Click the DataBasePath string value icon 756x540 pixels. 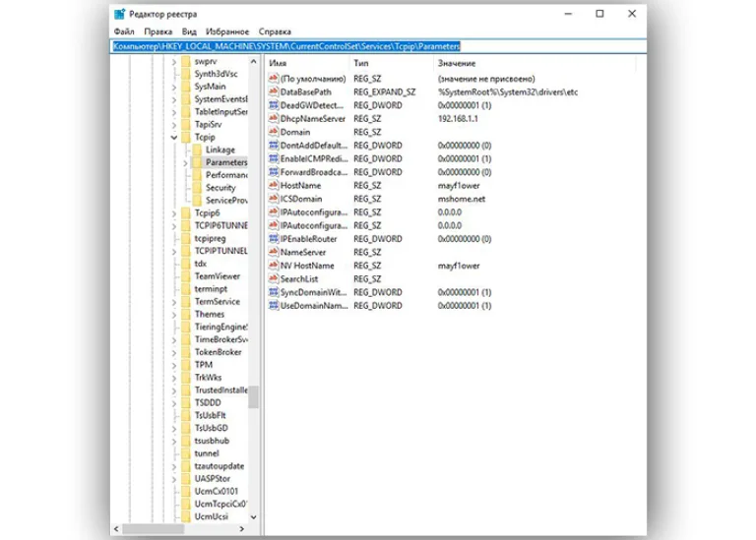tap(274, 91)
